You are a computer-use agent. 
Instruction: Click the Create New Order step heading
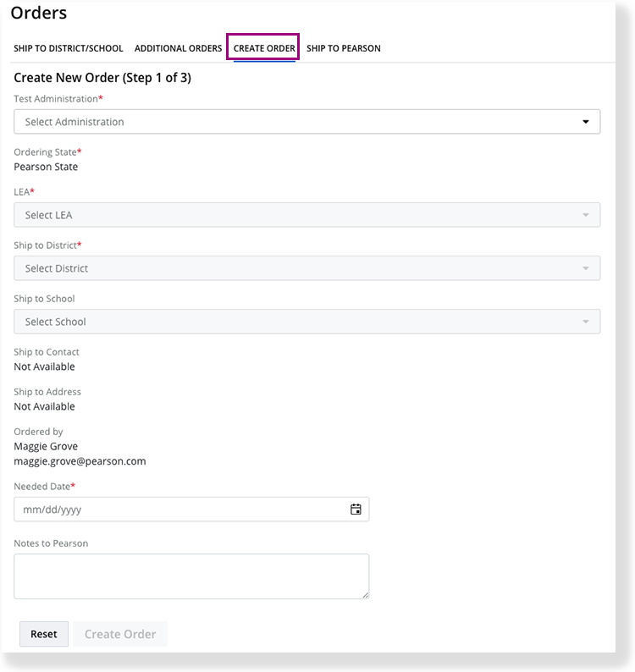click(102, 78)
